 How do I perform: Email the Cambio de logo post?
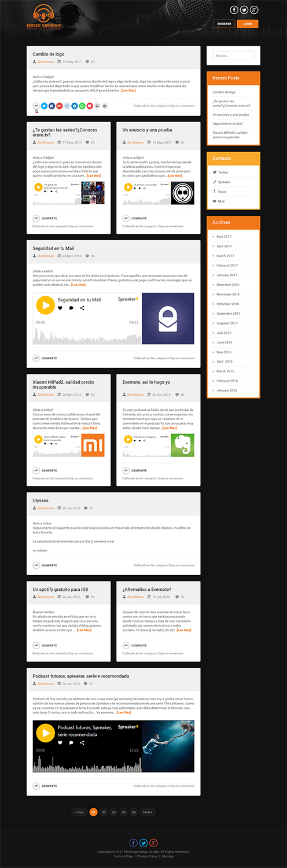point(97,106)
